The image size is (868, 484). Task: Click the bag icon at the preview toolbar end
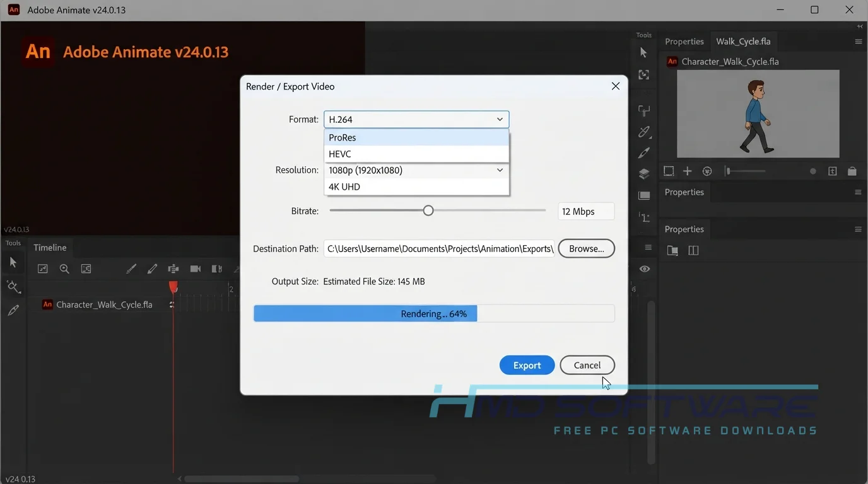tap(852, 171)
